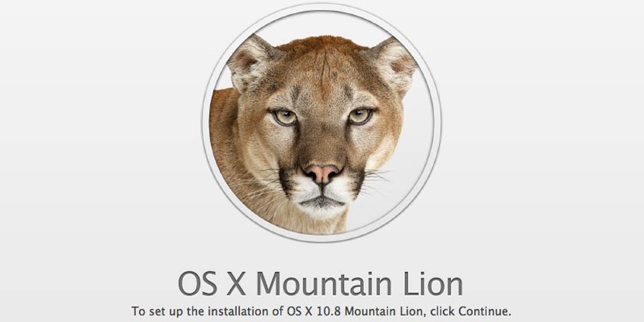Click the lion's right-side eye
644x322 pixels.
pos(360,116)
